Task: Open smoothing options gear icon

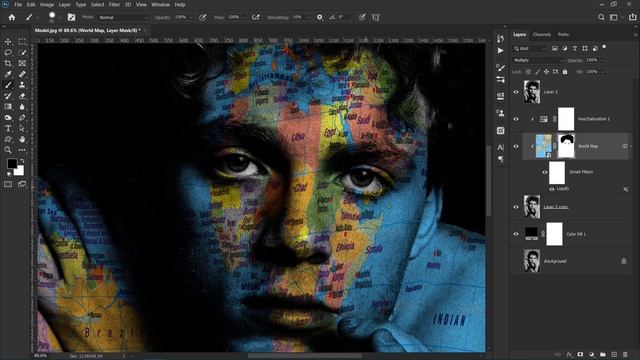Action: (320, 17)
